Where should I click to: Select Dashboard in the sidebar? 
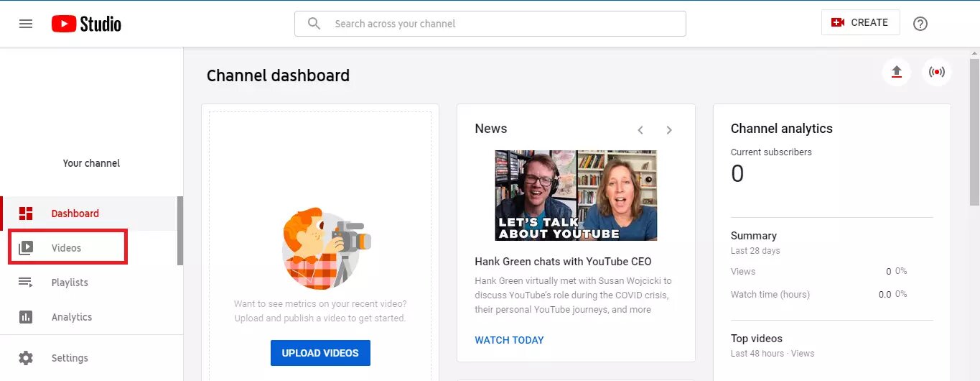click(x=75, y=214)
